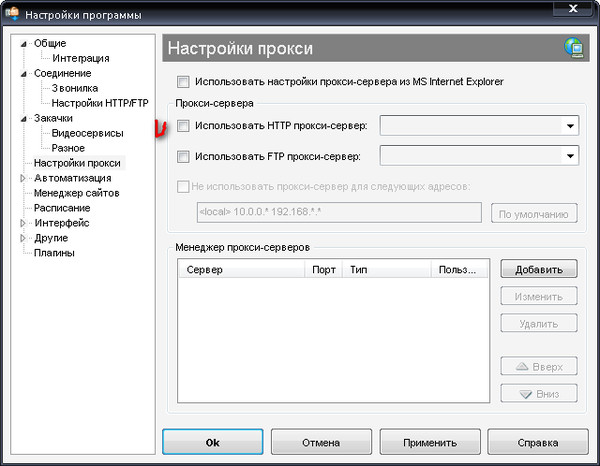Open the 'Звонилка' settings page
Image resolution: width=600 pixels, height=466 pixels.
75,88
